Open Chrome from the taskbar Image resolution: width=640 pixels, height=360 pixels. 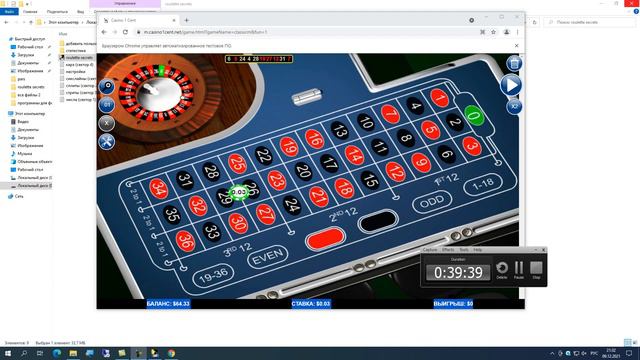point(171,353)
